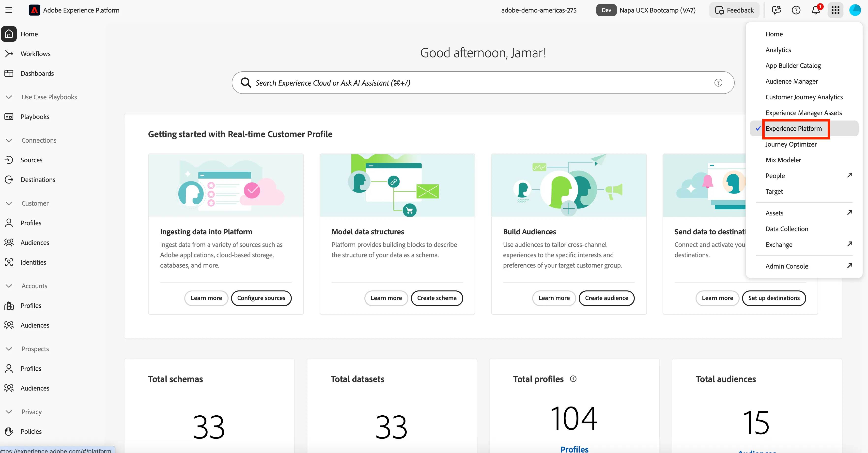
Task: Click the Adobe logo icon in header
Action: click(34, 10)
